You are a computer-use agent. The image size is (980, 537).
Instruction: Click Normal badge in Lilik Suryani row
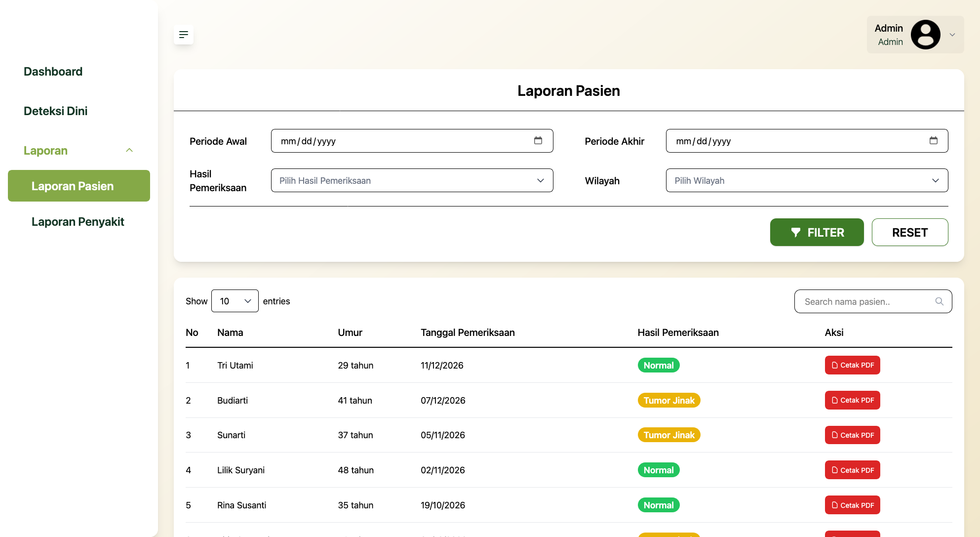[659, 470]
